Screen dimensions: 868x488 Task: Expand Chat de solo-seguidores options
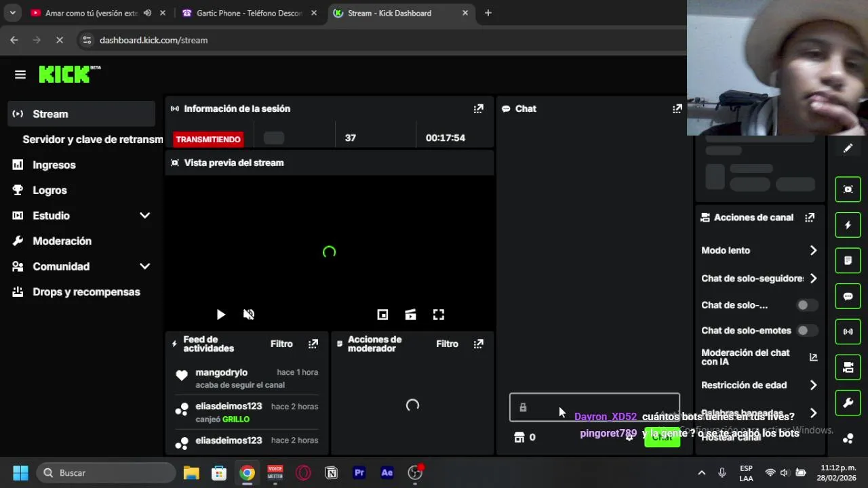pyautogui.click(x=813, y=279)
